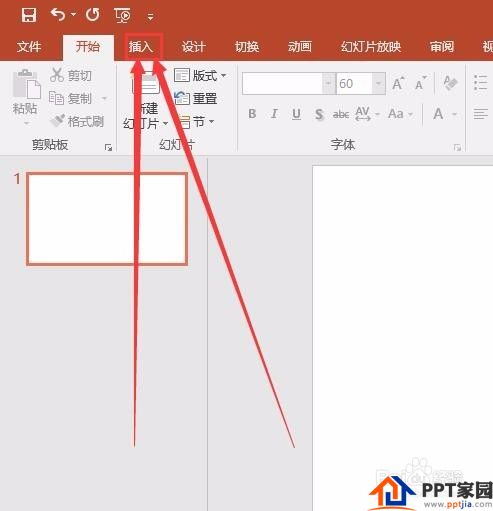493x511 pixels.
Task: Open the 版式 layout dropdown
Action: 200,76
